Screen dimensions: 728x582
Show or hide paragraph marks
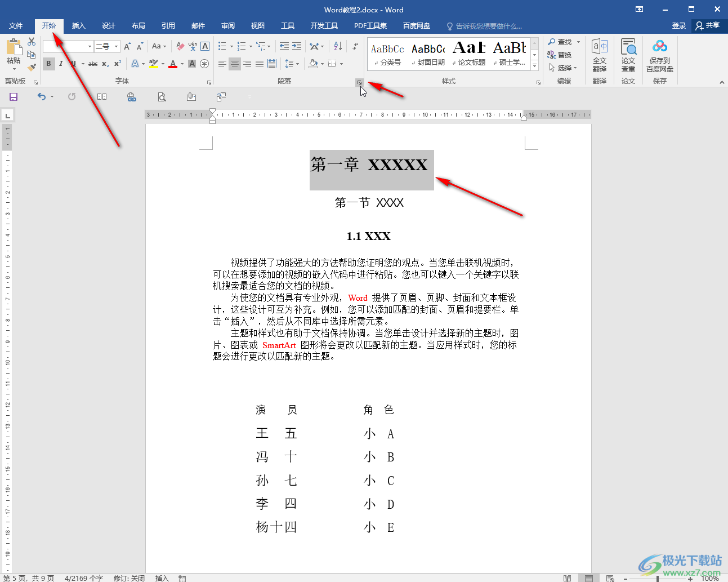(355, 46)
